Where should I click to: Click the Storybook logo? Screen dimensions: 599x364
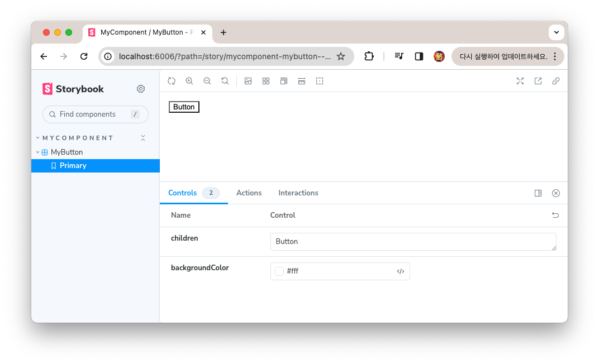pyautogui.click(x=73, y=89)
